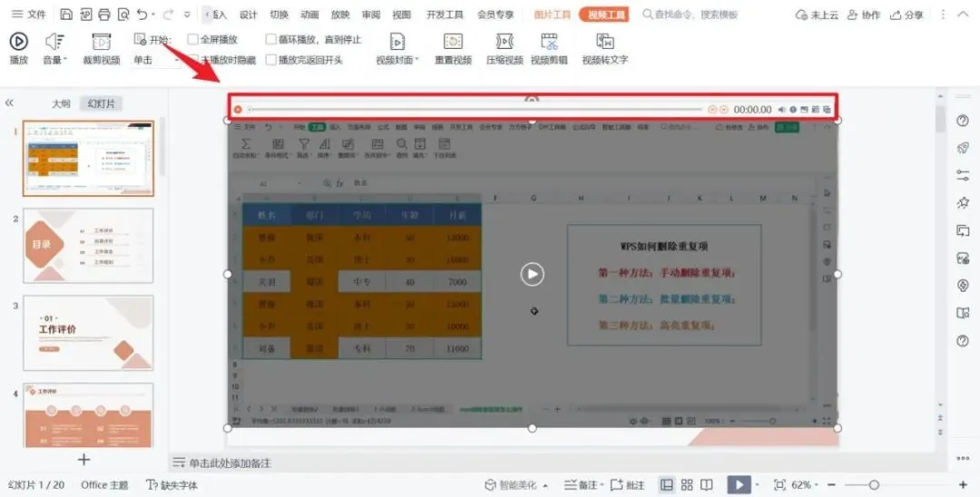
Task: Click the add new slide plus button
Action: [83, 460]
